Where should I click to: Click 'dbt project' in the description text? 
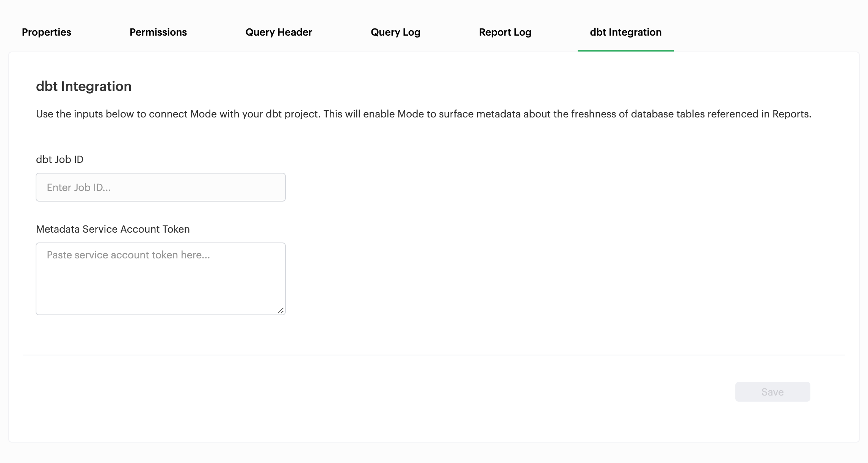click(293, 114)
